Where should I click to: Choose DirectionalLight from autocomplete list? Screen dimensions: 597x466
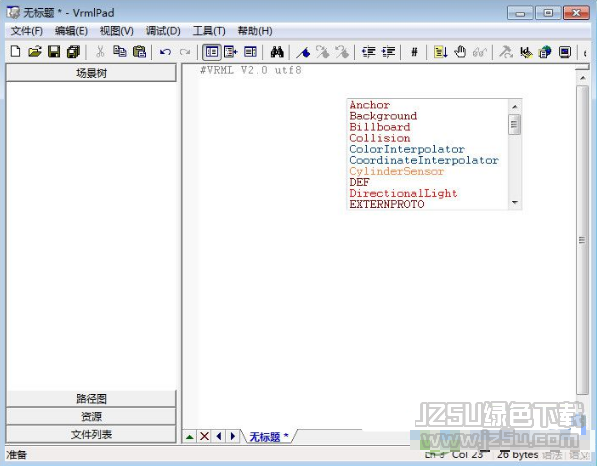coord(403,193)
